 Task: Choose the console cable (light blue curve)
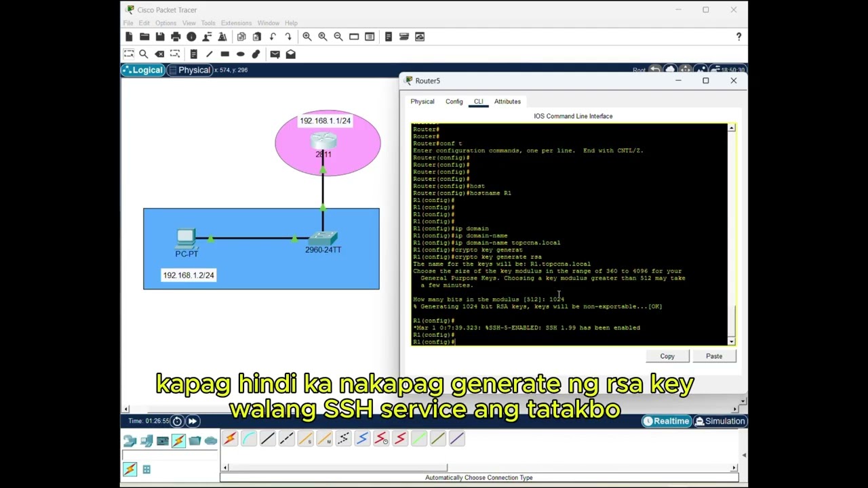(249, 439)
